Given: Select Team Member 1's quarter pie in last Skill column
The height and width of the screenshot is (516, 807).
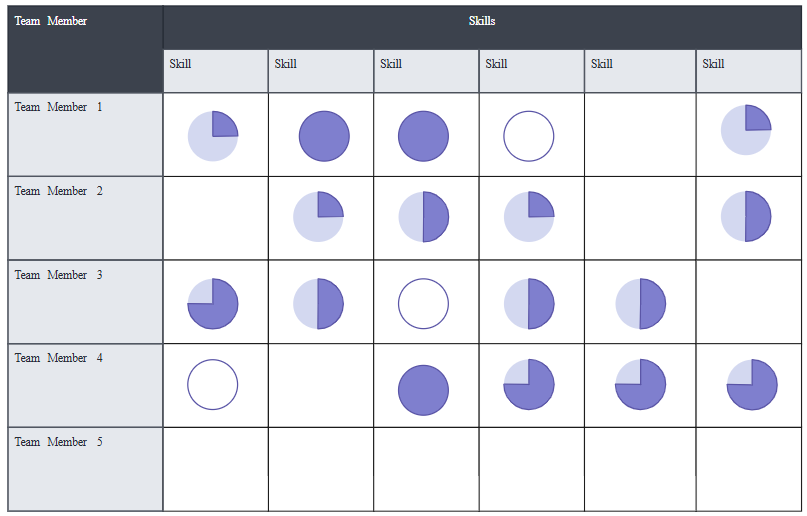Looking at the screenshot, I should click(746, 130).
